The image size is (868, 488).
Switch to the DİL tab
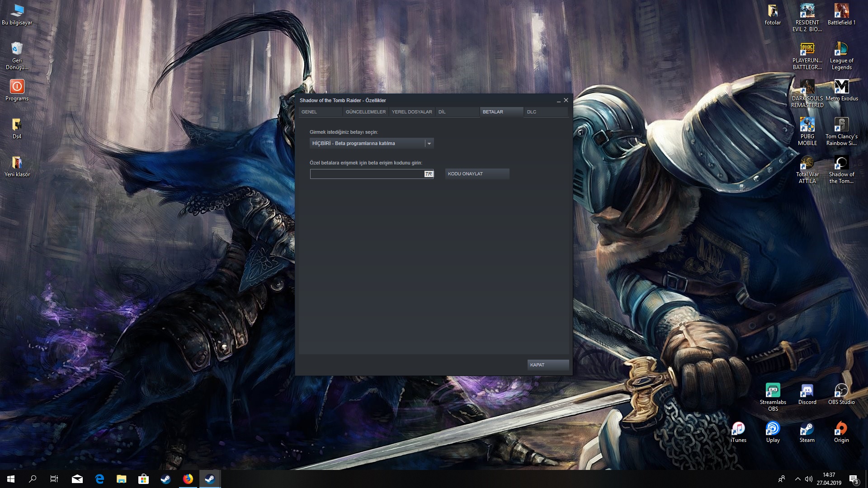(457, 112)
